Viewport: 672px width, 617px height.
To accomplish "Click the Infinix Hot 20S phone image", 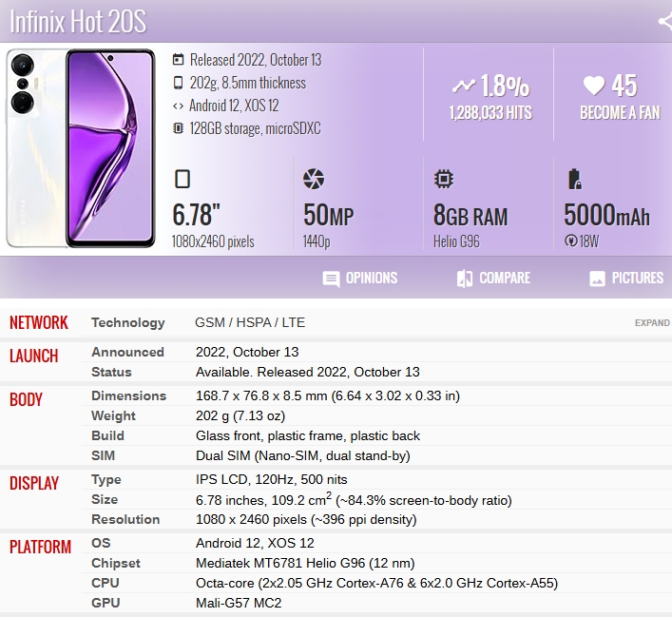I will click(81, 147).
